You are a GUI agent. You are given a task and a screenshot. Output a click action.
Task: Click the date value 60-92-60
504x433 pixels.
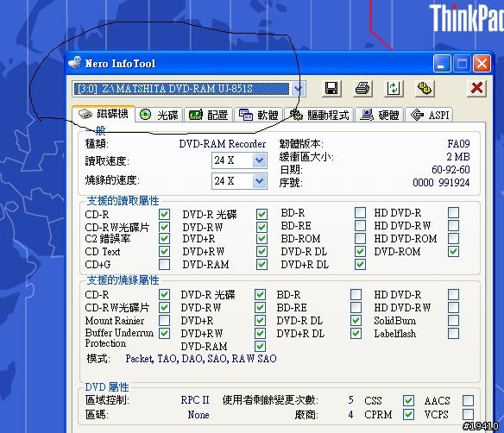[450, 170]
